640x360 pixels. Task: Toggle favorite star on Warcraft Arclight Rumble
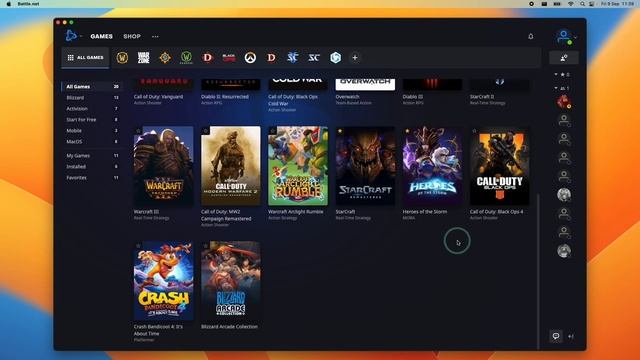point(273,131)
